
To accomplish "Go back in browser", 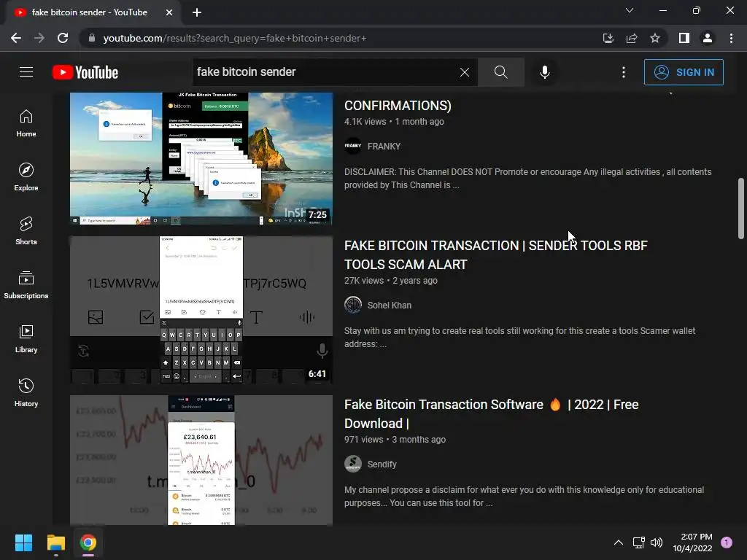I will (16, 38).
